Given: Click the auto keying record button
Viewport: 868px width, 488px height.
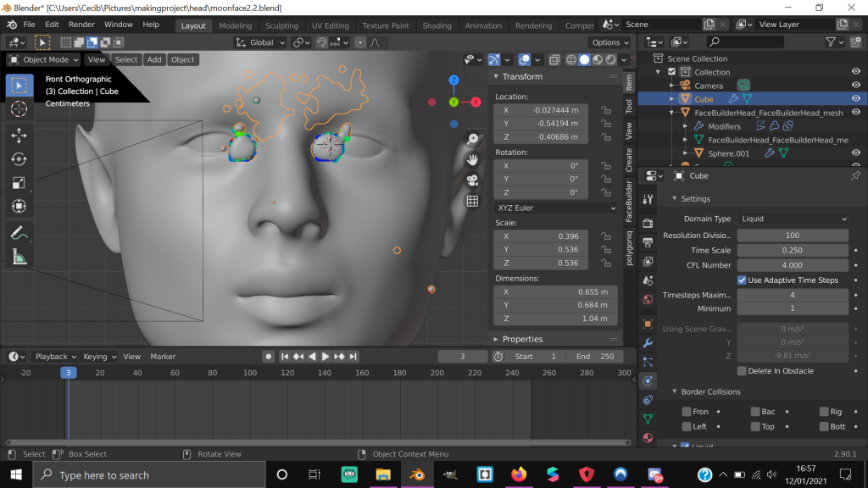Looking at the screenshot, I should point(269,357).
